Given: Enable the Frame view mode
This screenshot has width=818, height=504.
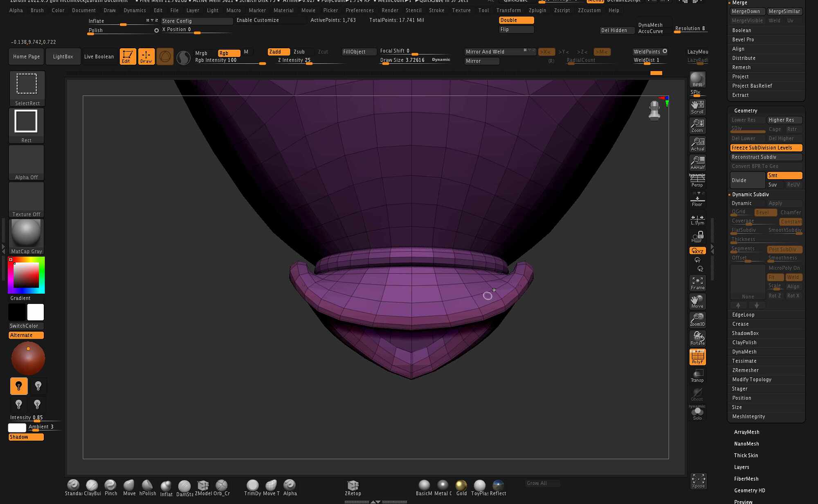Looking at the screenshot, I should point(697,282).
